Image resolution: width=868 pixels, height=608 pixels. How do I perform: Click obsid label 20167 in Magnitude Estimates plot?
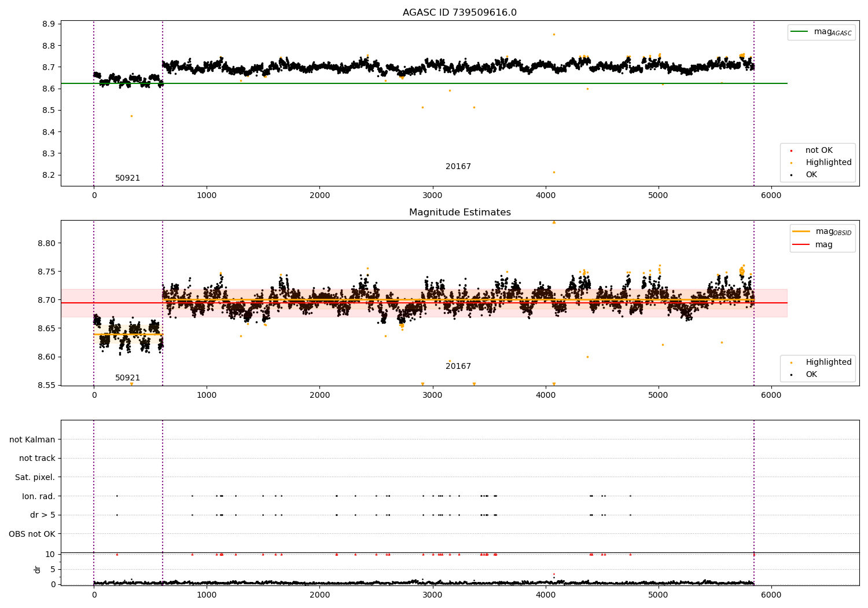(458, 367)
